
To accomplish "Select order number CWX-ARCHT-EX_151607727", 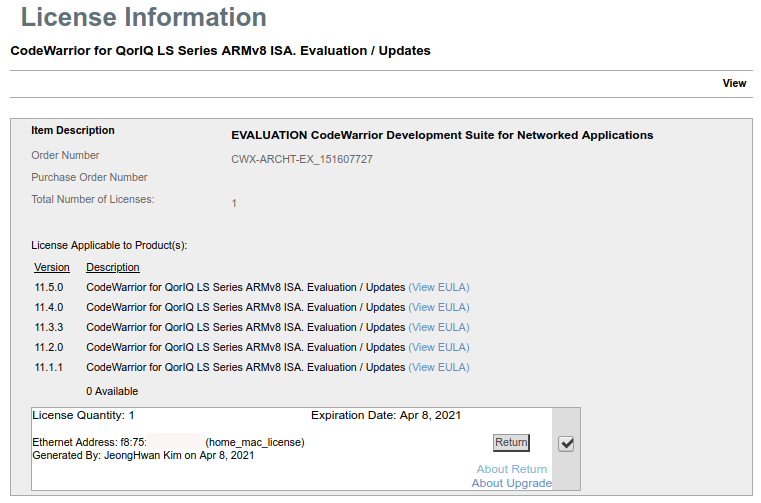I will pos(302,159).
